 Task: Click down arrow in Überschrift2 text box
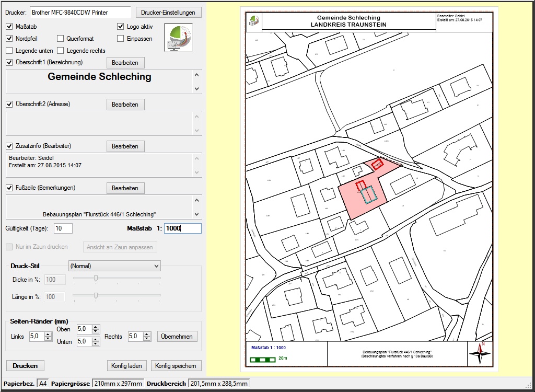196,130
